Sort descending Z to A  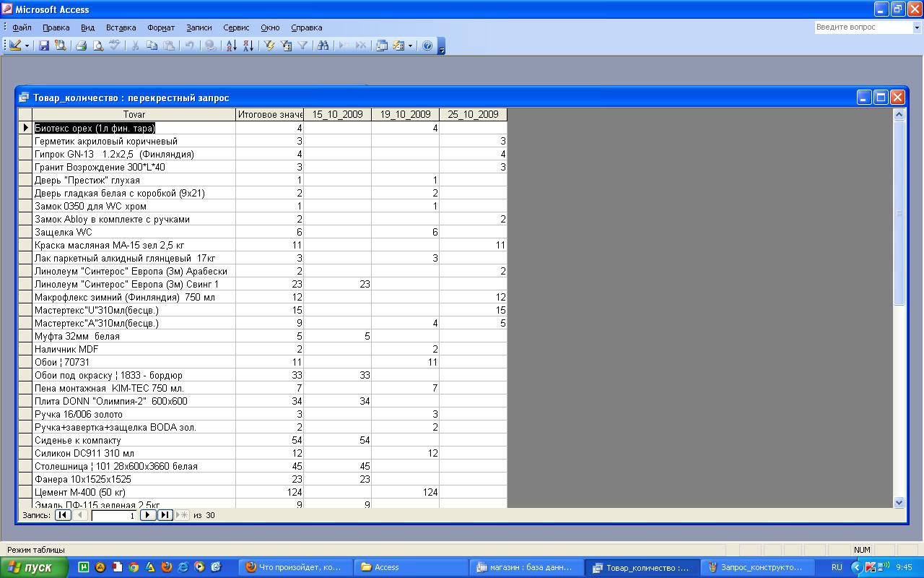point(248,46)
